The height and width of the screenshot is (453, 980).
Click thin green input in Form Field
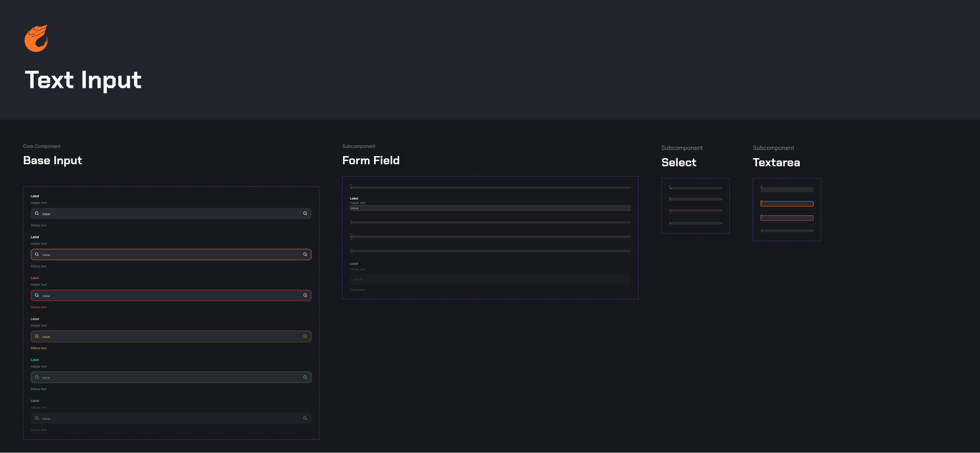click(490, 251)
